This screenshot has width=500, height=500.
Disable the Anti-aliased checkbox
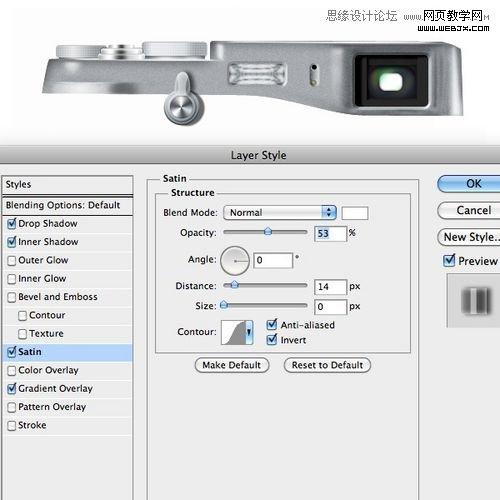(272, 325)
